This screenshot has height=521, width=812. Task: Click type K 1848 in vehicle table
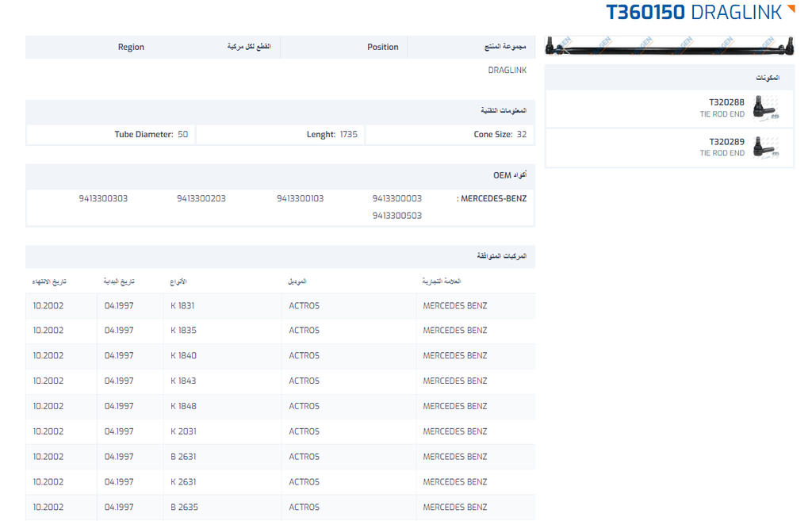(x=183, y=407)
